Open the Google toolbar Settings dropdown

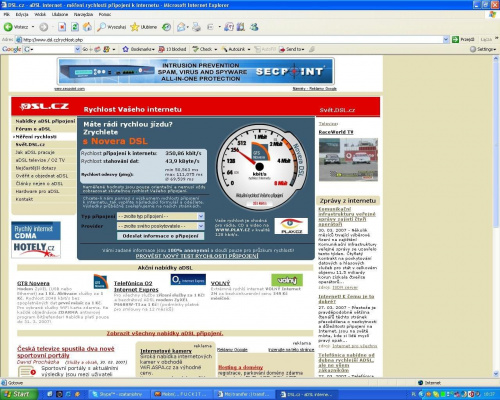(x=483, y=49)
